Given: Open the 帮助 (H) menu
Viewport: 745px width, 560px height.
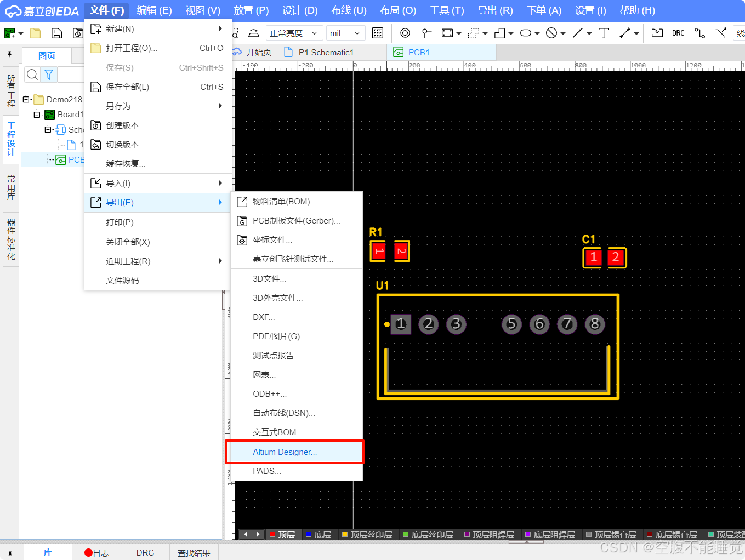Looking at the screenshot, I should tap(637, 10).
